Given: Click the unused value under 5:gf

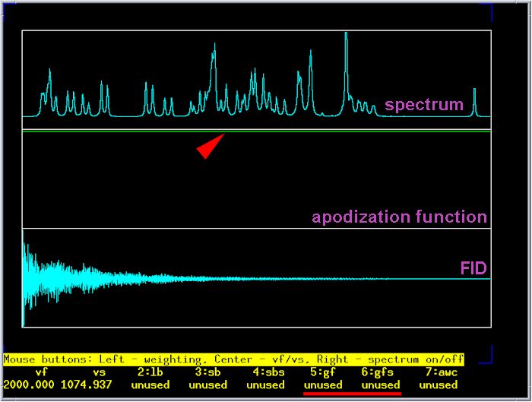Looking at the screenshot, I should coord(323,385).
